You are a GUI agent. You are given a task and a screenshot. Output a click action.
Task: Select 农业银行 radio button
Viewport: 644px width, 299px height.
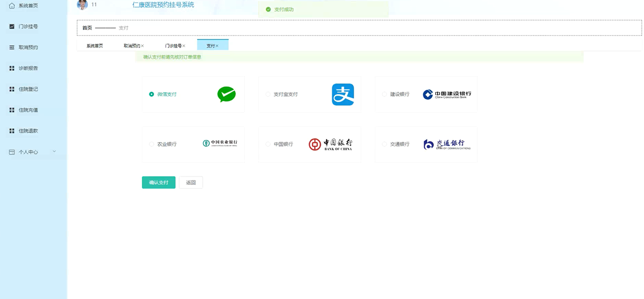pyautogui.click(x=152, y=144)
